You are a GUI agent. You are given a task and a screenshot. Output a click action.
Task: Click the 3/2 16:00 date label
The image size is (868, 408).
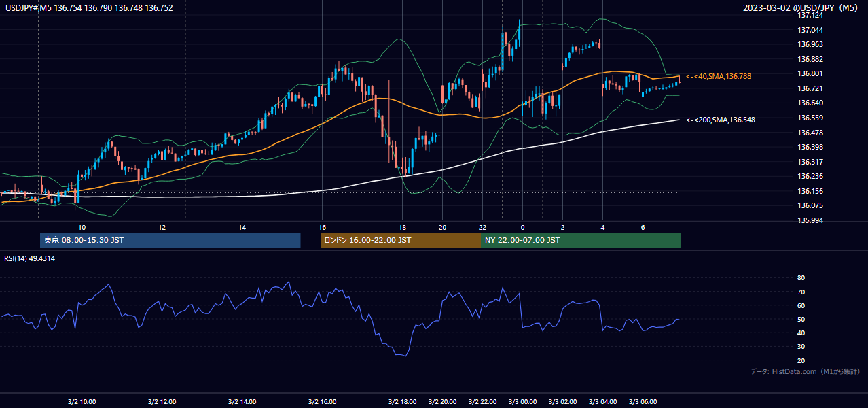[322, 401]
